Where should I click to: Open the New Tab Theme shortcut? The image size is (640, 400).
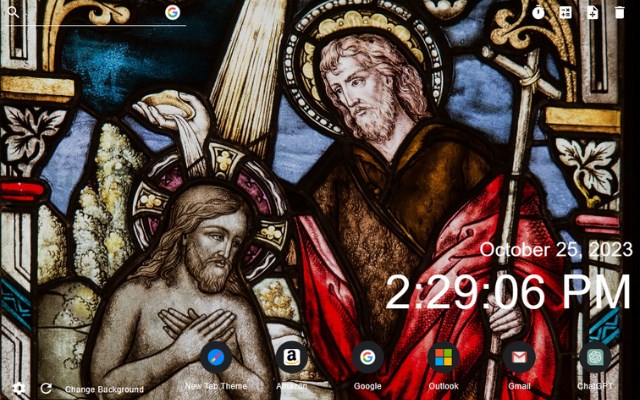(216, 358)
